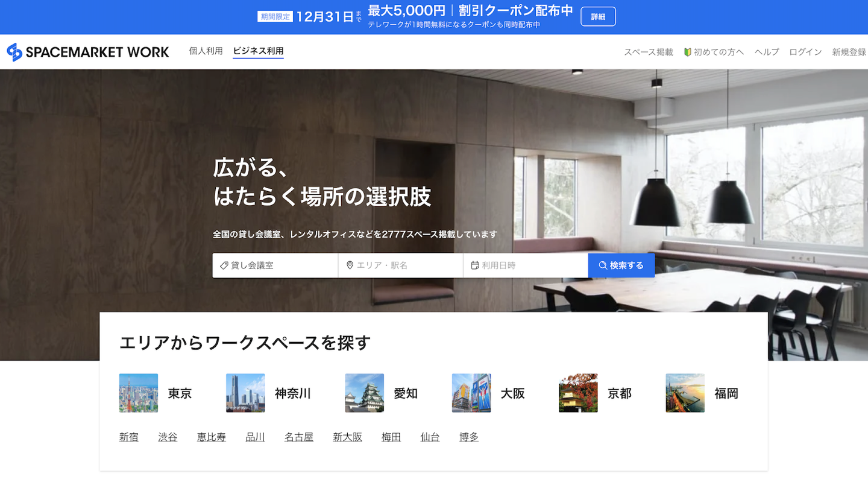Open the スペース掲載 link
The width and height of the screenshot is (868, 488).
(x=649, y=52)
